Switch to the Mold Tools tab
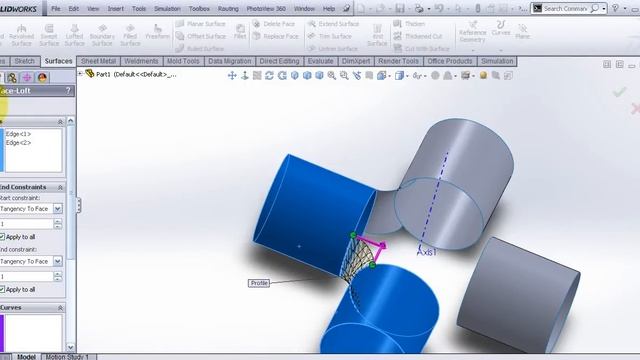640x360 pixels. coord(183,61)
